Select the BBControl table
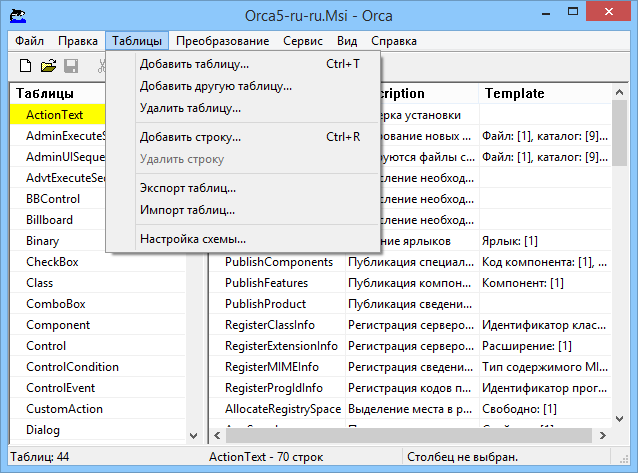 [58, 199]
